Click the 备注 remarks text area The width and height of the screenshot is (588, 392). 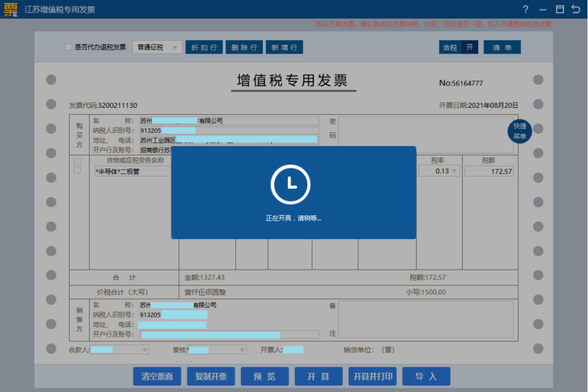pos(426,319)
